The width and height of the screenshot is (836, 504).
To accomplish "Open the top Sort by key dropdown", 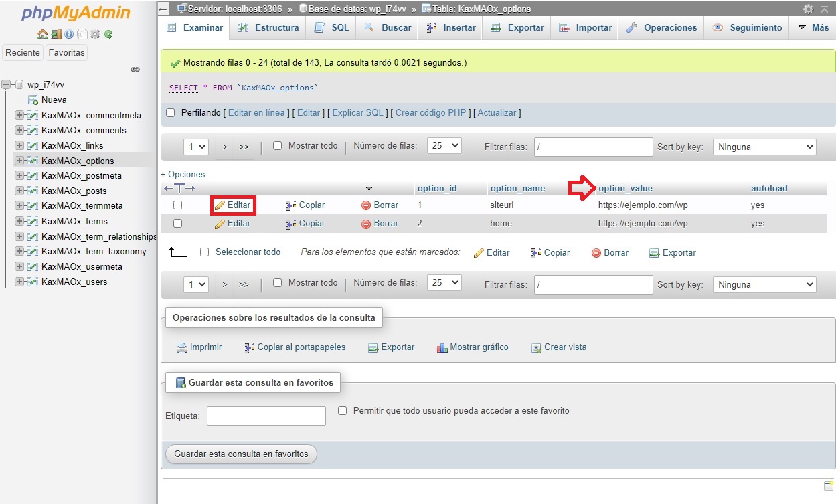I will click(764, 147).
